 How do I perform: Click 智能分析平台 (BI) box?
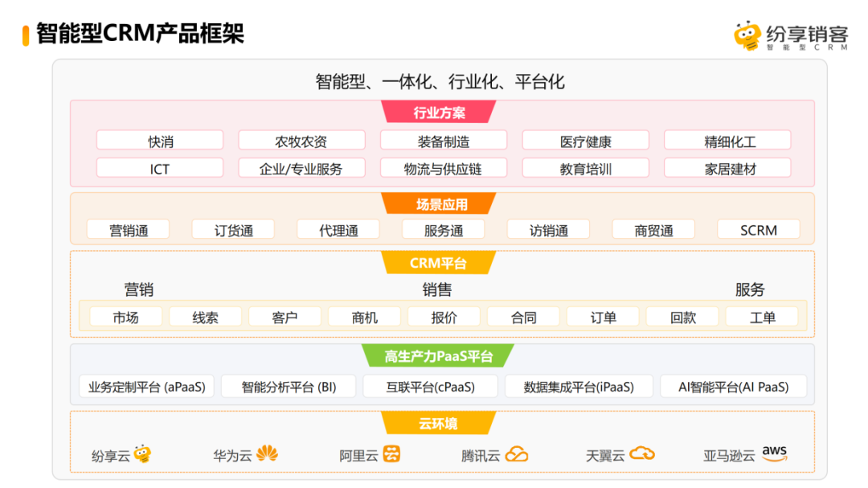click(289, 386)
